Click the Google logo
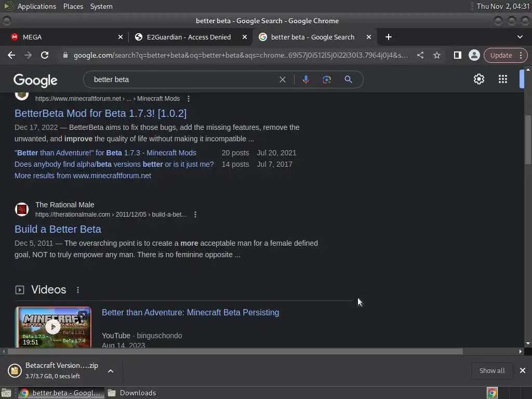532x399 pixels. (35, 81)
